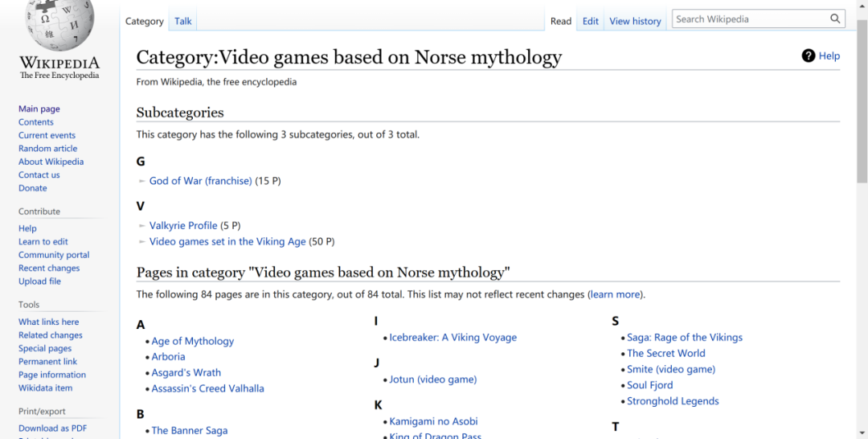Open Upload file link

coord(39,281)
